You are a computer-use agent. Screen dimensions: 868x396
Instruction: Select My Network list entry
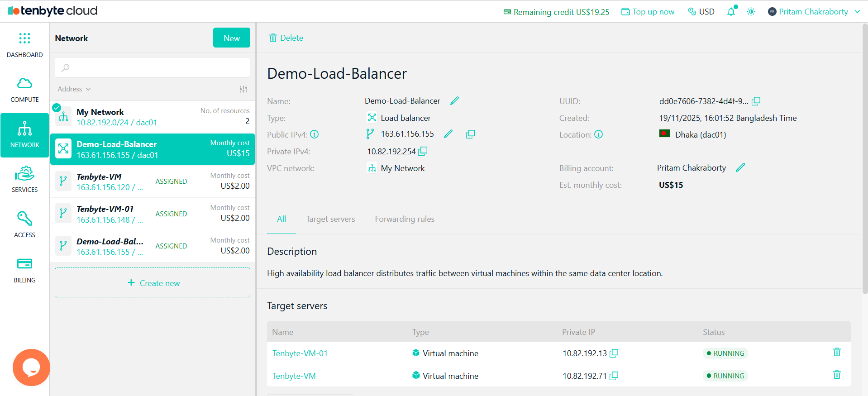pyautogui.click(x=153, y=117)
